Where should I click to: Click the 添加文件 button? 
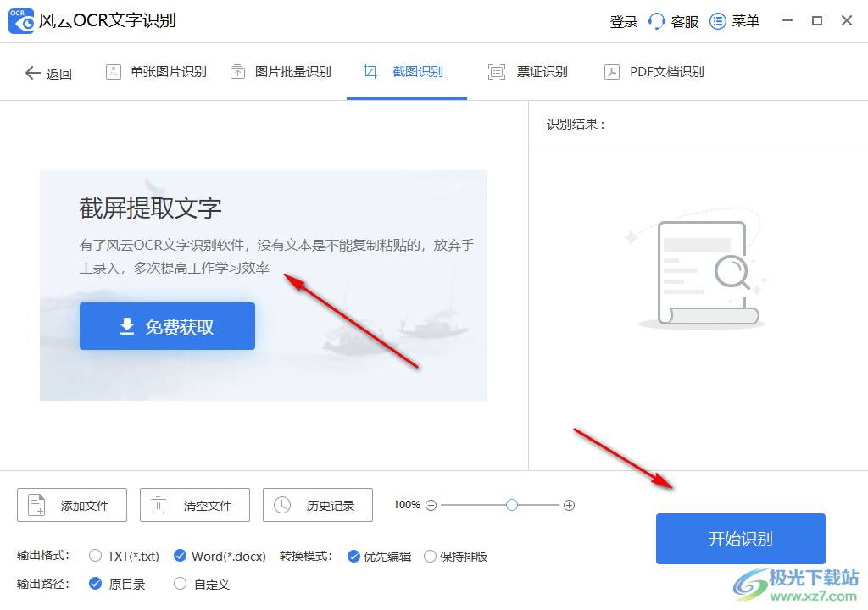72,505
